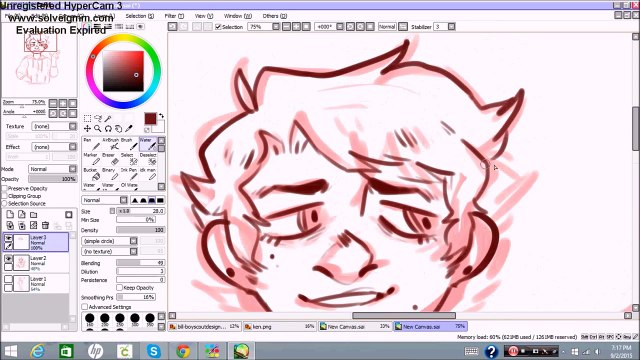Click the undo button in top toolbar

click(173, 27)
